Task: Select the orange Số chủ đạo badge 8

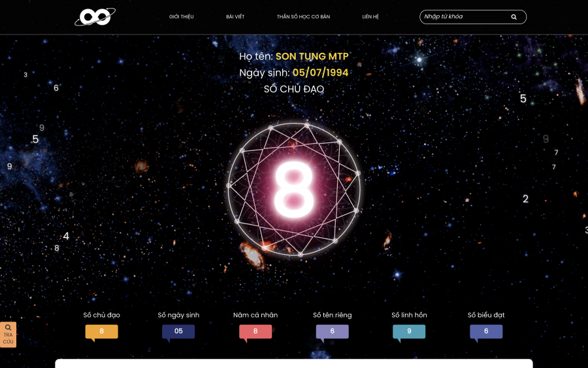Action: [x=101, y=331]
